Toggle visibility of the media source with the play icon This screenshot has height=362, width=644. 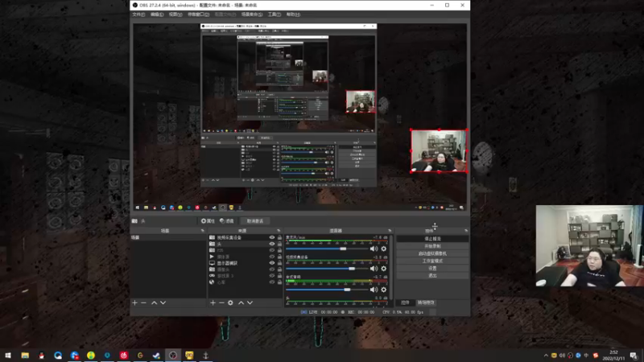(271, 257)
